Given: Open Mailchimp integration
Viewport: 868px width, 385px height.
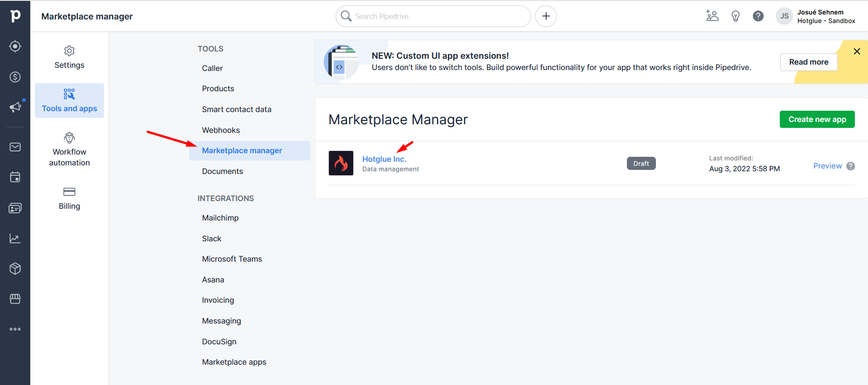Looking at the screenshot, I should pyautogui.click(x=220, y=218).
